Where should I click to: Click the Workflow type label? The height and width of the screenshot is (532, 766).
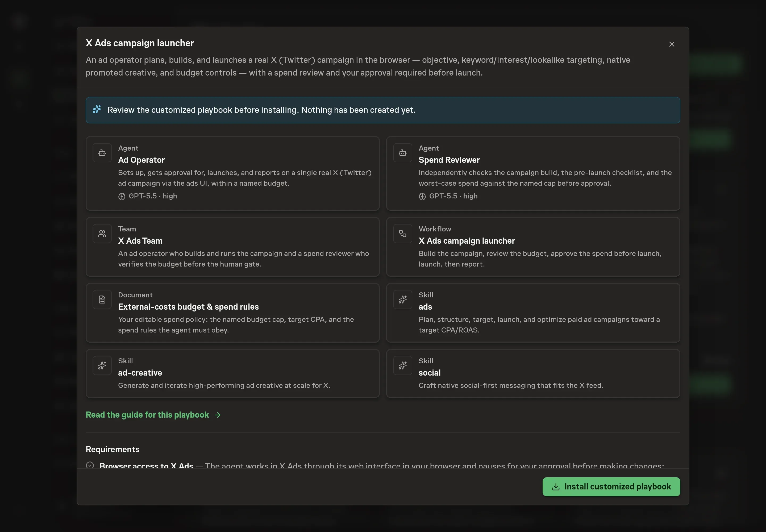coord(435,229)
